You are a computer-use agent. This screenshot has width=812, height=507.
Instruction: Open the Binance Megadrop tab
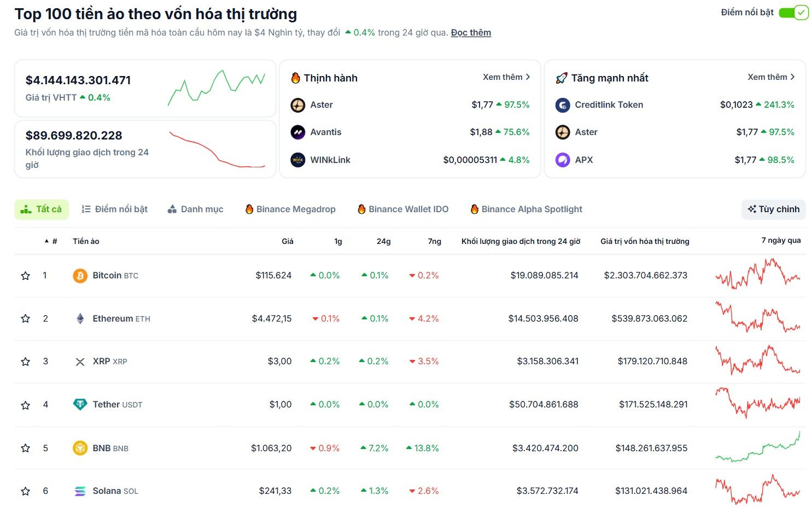pyautogui.click(x=290, y=209)
